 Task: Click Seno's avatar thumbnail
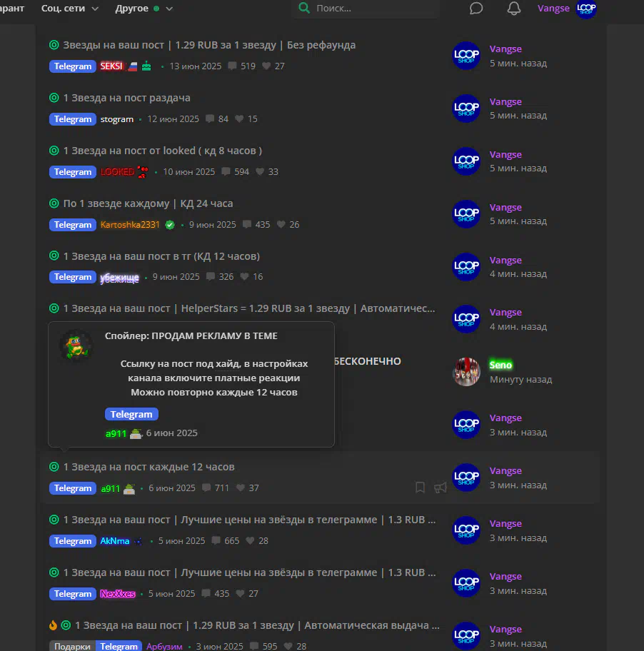click(x=466, y=372)
